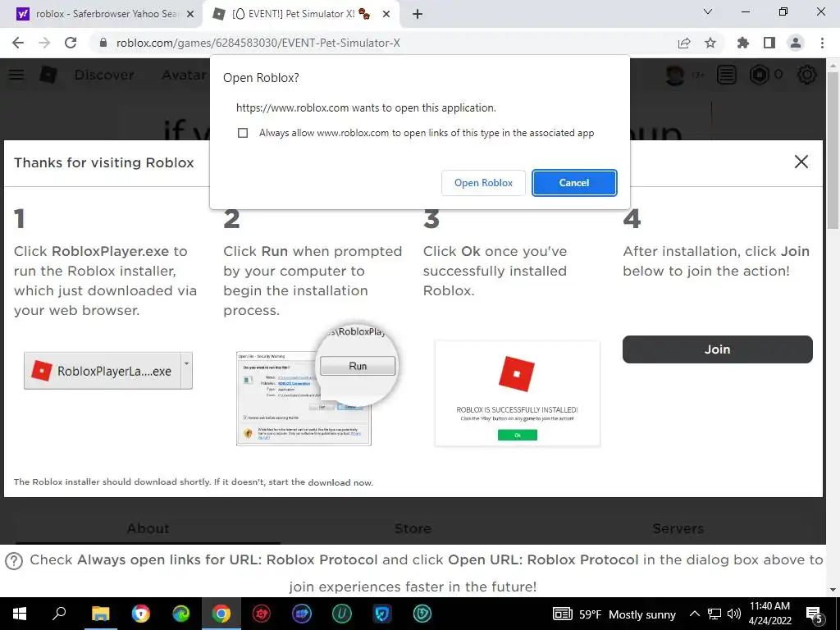The width and height of the screenshot is (840, 630).
Task: Show hidden system tray icons
Action: point(694,614)
